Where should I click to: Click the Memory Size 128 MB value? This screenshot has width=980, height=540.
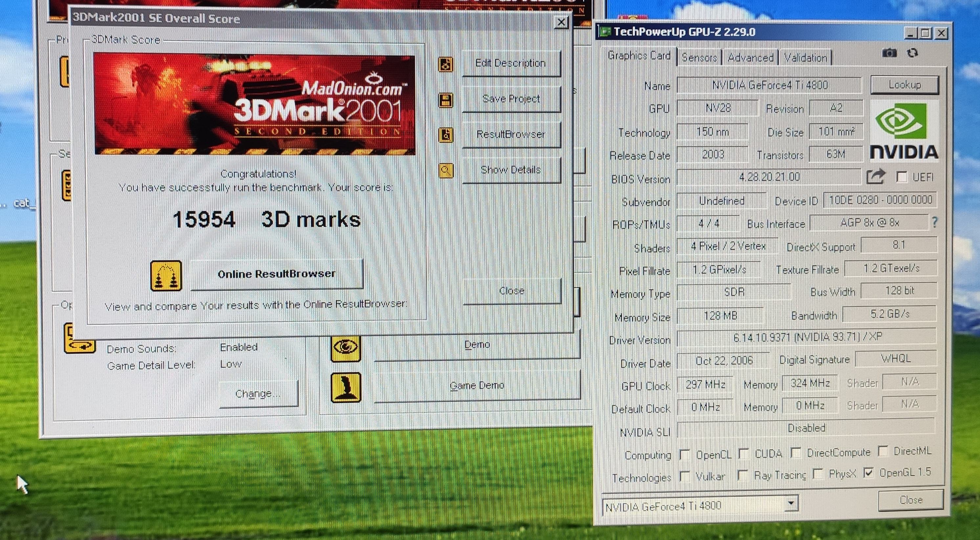720,316
